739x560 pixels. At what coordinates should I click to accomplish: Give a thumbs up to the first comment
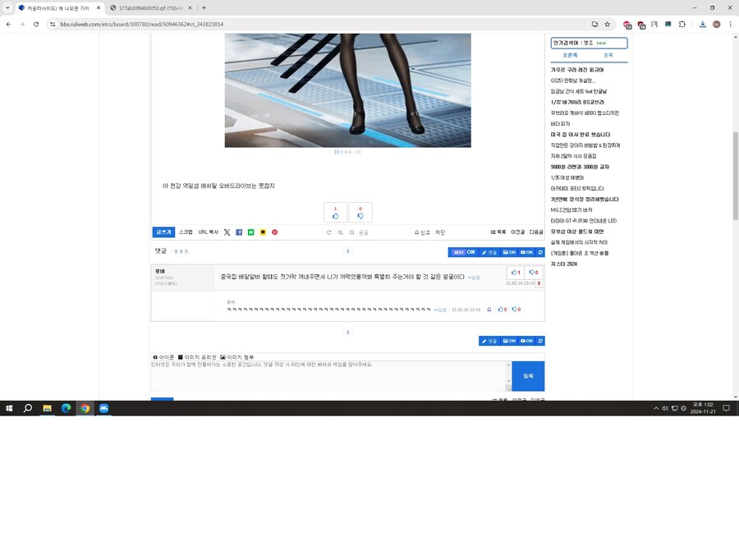point(516,273)
